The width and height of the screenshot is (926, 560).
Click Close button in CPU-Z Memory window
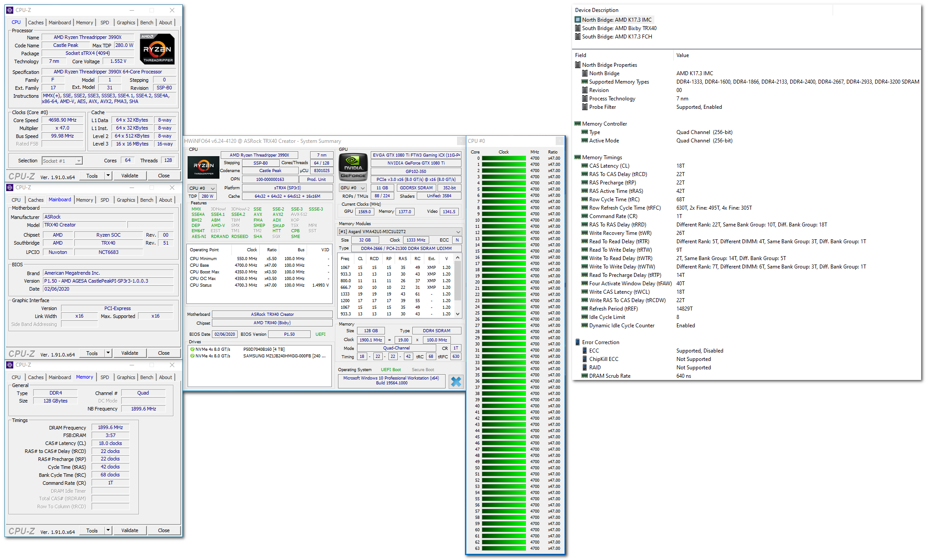[x=164, y=530]
